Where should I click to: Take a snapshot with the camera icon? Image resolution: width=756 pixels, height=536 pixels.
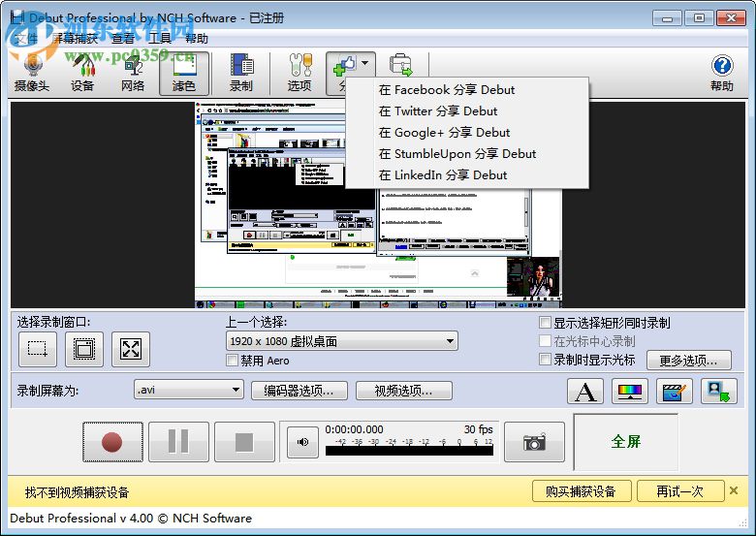click(x=534, y=442)
